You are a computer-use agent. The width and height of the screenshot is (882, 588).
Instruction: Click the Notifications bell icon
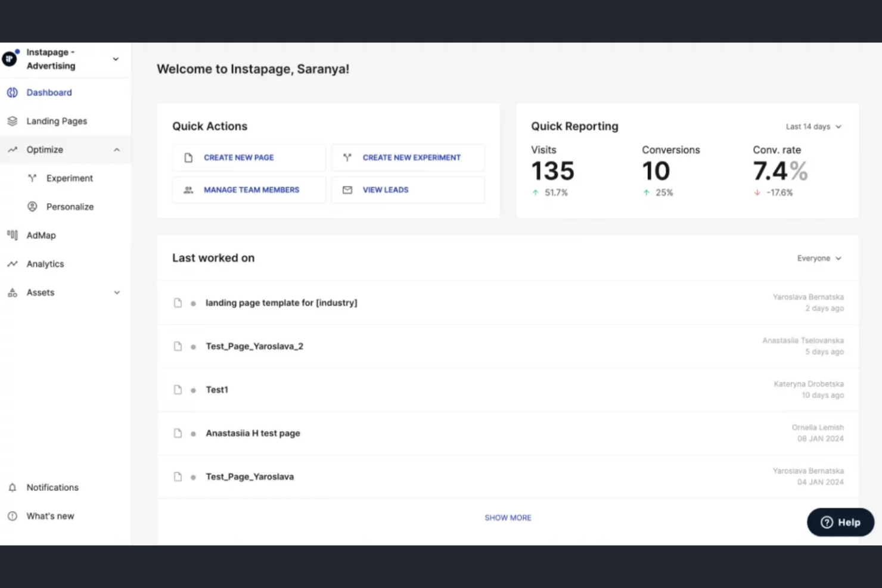click(x=13, y=487)
